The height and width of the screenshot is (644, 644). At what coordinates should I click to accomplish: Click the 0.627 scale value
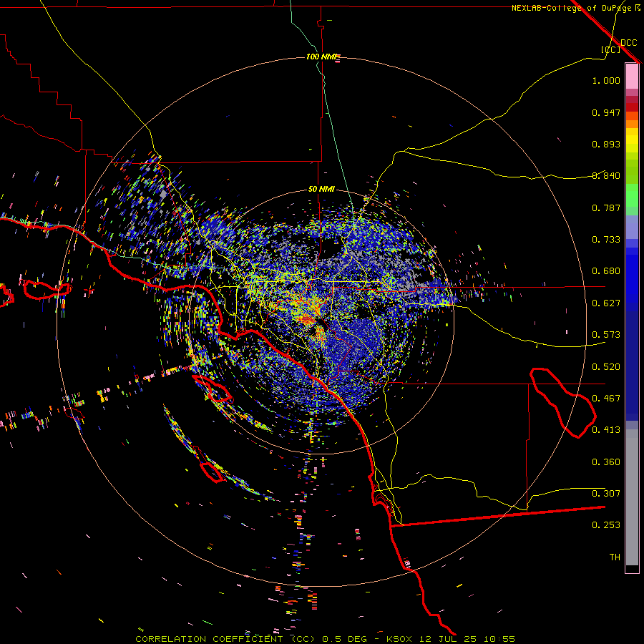tap(606, 303)
